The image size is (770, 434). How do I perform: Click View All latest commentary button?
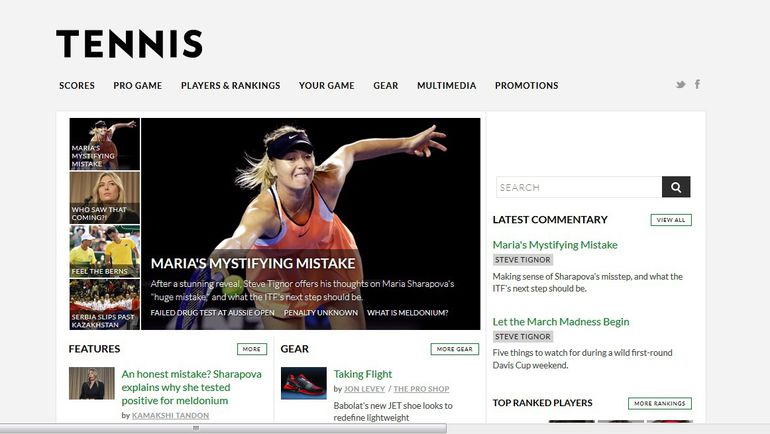coord(671,220)
